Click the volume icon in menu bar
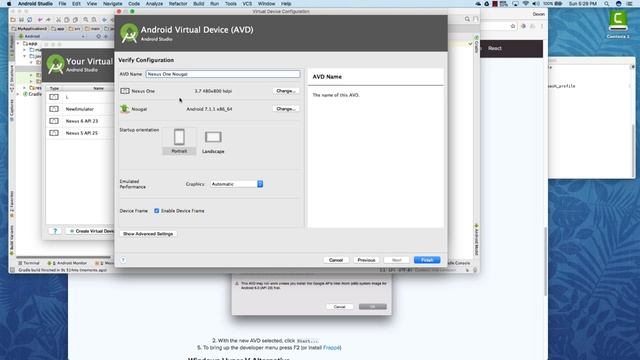 [x=536, y=4]
